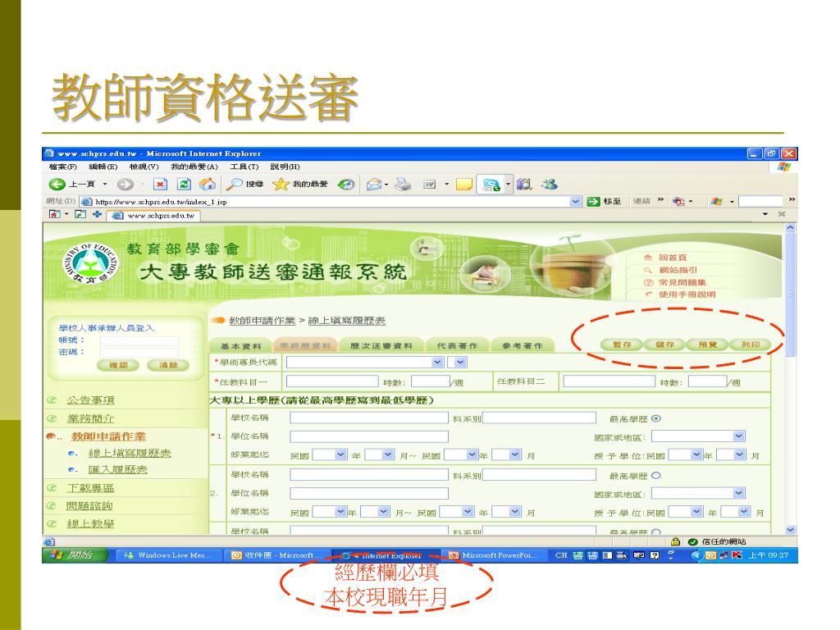Open the address bar history dropdown arrow
Screen dimensions: 840x630
coord(575,202)
